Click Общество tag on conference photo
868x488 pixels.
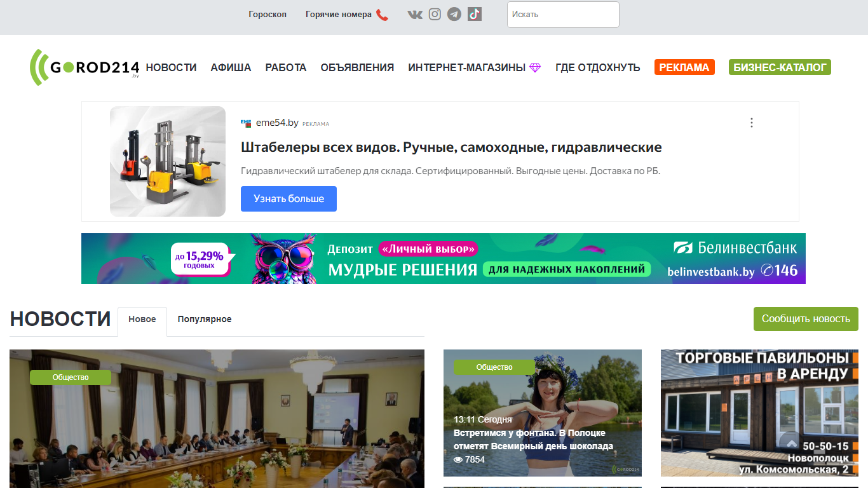[71, 377]
